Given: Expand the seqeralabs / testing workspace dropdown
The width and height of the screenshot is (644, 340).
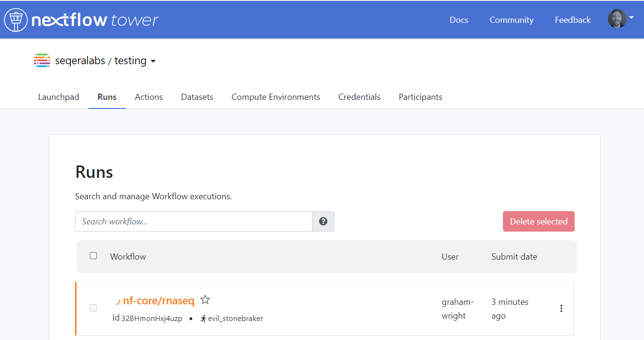Looking at the screenshot, I should pyautogui.click(x=153, y=61).
